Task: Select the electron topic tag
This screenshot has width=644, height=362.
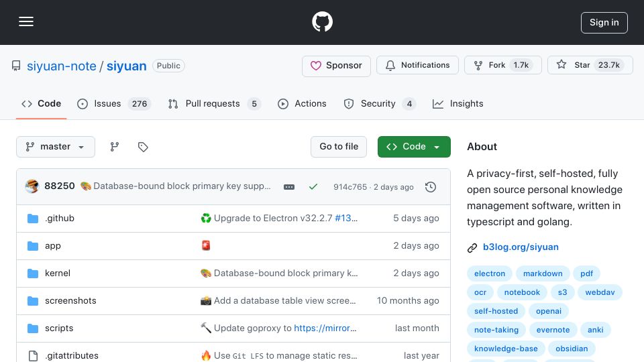Action: [x=490, y=274]
